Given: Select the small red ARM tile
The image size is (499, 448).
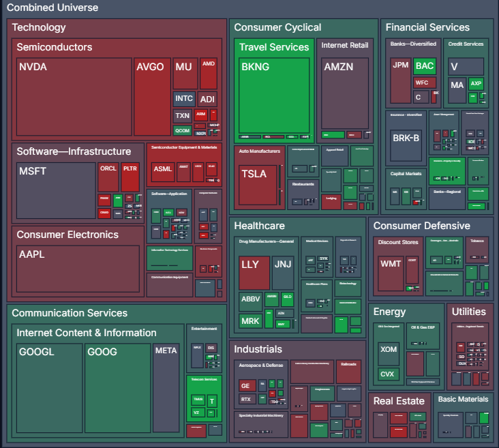Looking at the screenshot, I should click(x=200, y=115).
